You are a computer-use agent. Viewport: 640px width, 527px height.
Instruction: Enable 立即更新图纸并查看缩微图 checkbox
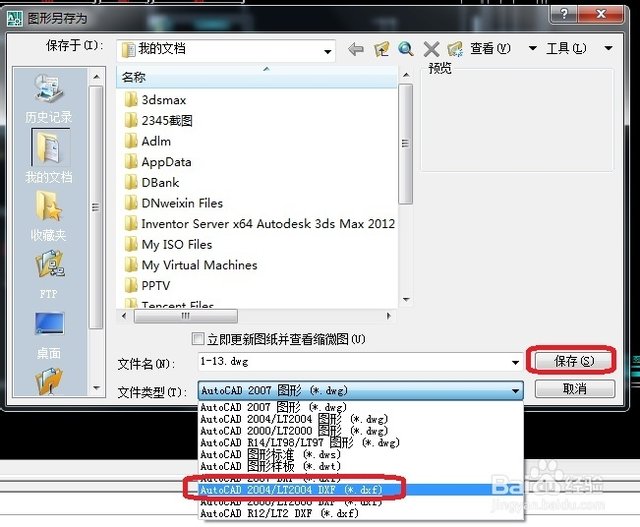click(198, 338)
